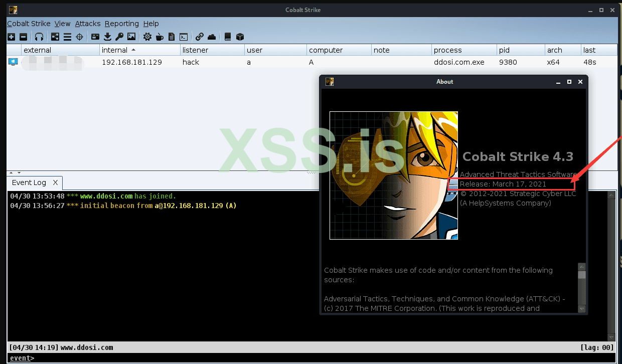
Task: Open the Attacks menu
Action: pyautogui.click(x=88, y=24)
